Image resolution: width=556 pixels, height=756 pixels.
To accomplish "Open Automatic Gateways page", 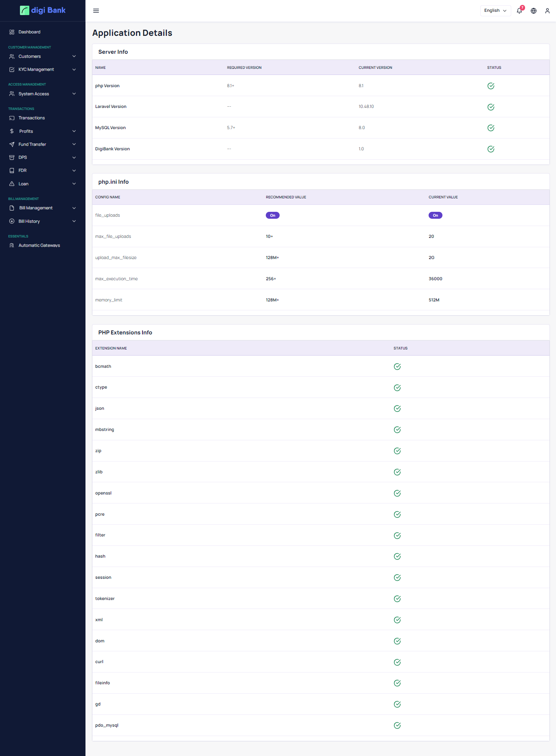I will pos(39,245).
